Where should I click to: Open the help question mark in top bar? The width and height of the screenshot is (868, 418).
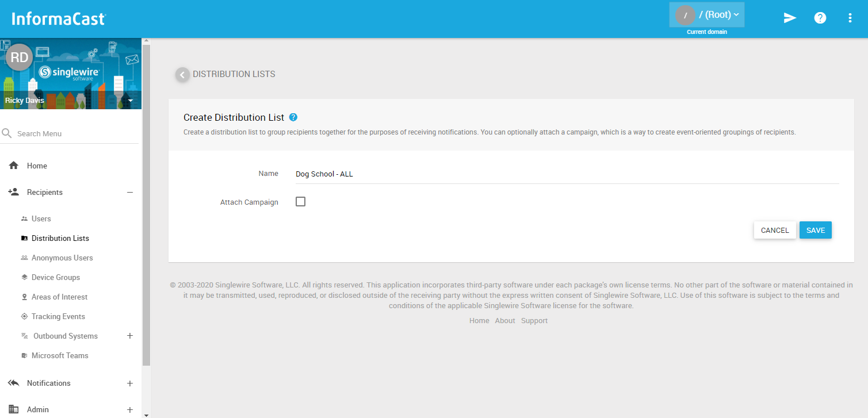click(820, 18)
